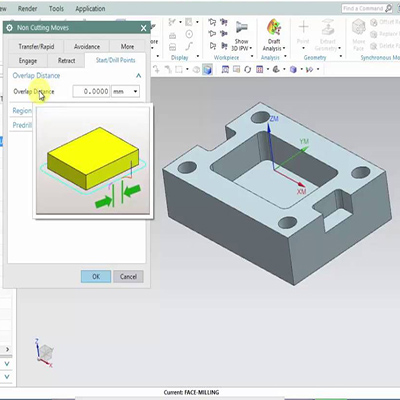Click the highlighted shaded cube view icon
This screenshot has width=400, height=400.
pyautogui.click(x=207, y=69)
